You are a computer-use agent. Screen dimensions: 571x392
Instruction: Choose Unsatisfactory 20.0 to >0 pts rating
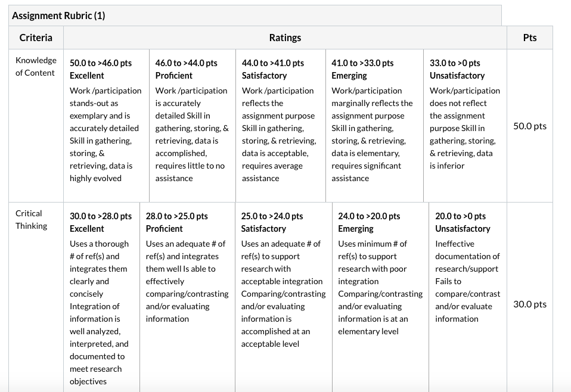467,297
